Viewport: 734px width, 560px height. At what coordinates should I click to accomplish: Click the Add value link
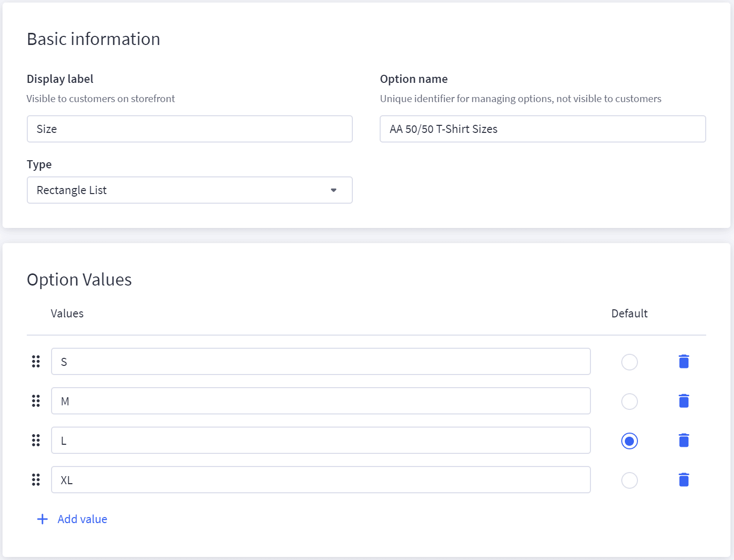[82, 519]
